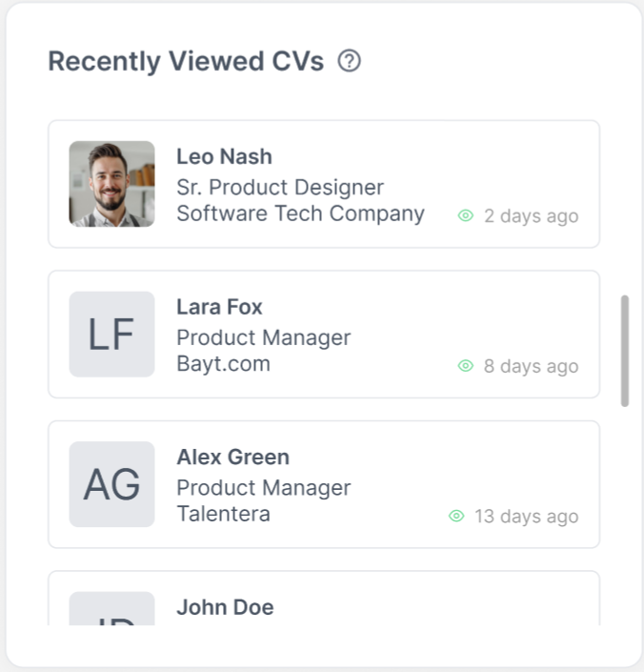Click the Sr. Product Designer job title
Viewport: 644px width, 672px height.
(x=280, y=187)
